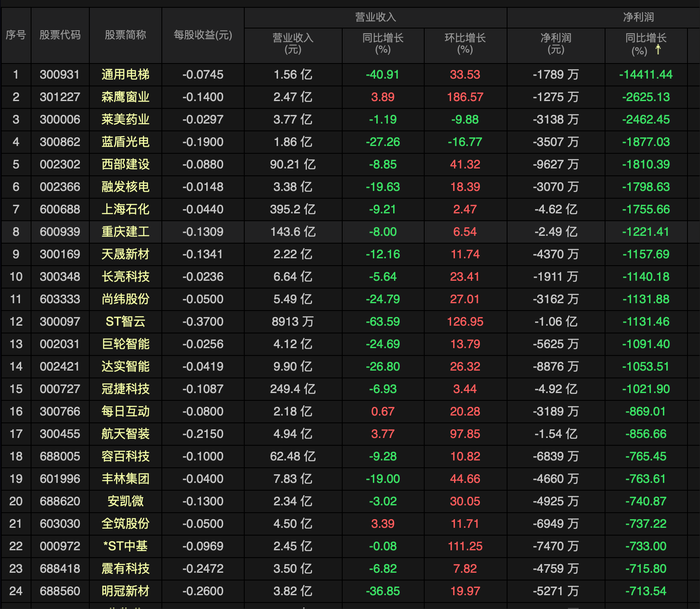Screen dimensions: 700x609
Task: Sort by 营业收入(元) column header
Action: 293,44
